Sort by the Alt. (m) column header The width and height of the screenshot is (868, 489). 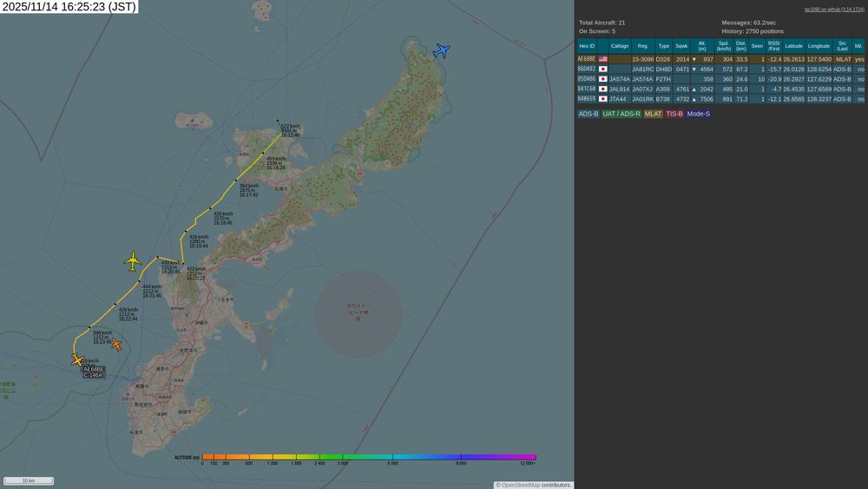(x=702, y=46)
